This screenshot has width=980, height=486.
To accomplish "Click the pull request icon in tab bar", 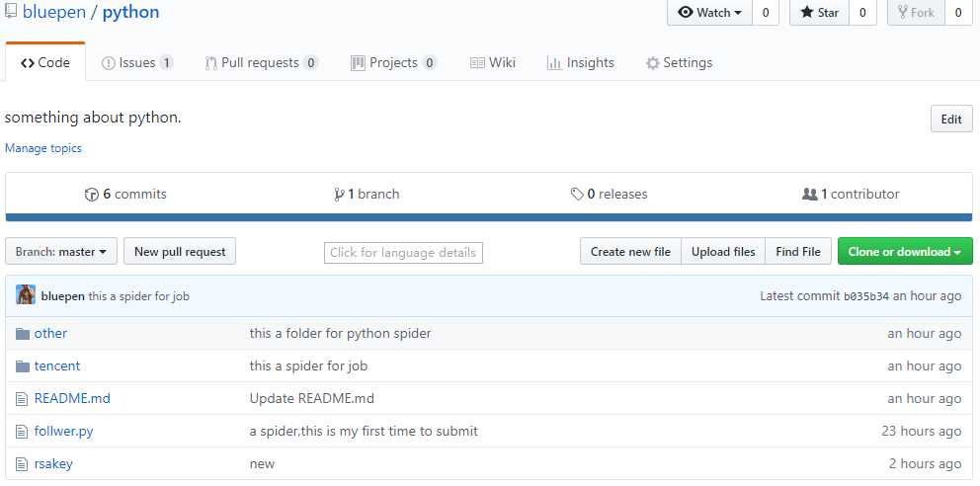I will 211,63.
